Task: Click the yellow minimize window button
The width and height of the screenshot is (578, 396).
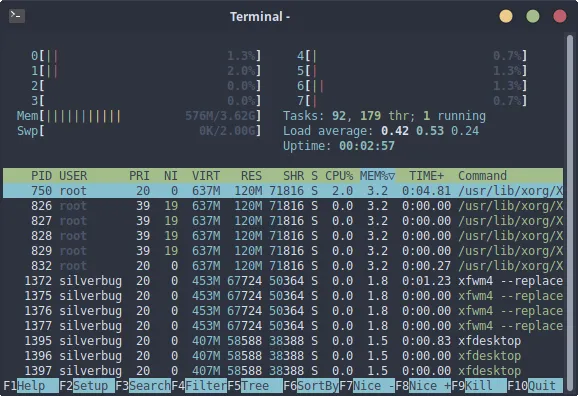Action: (506, 16)
